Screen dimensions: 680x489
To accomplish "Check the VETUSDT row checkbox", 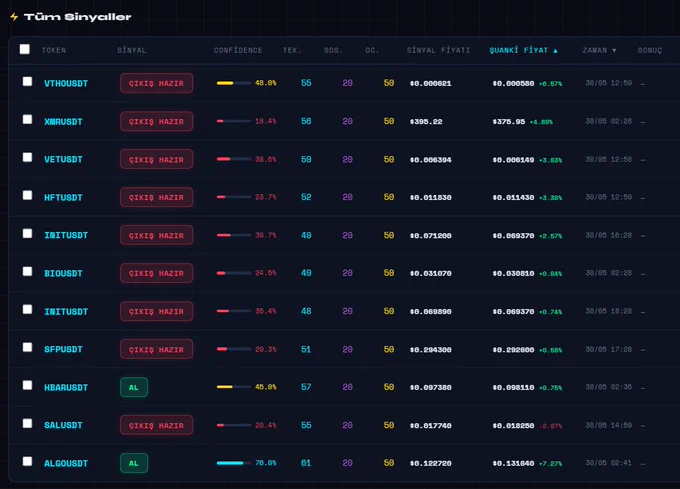I will tap(27, 157).
